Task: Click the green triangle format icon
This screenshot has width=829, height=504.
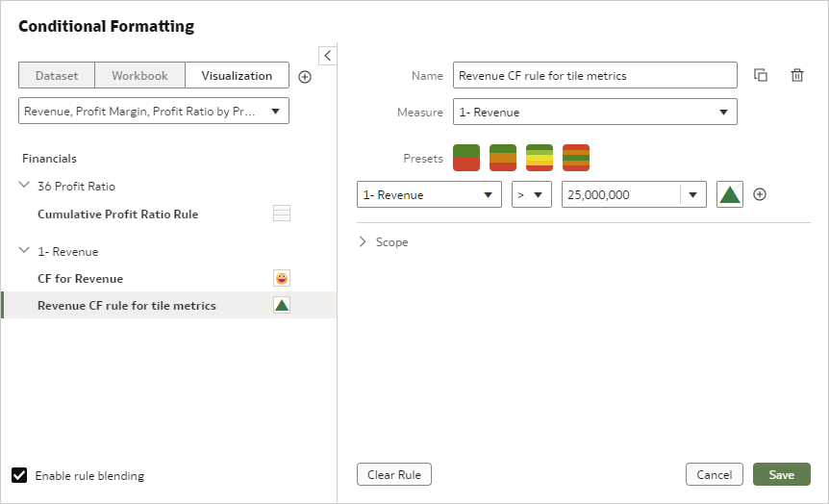Action: click(730, 194)
